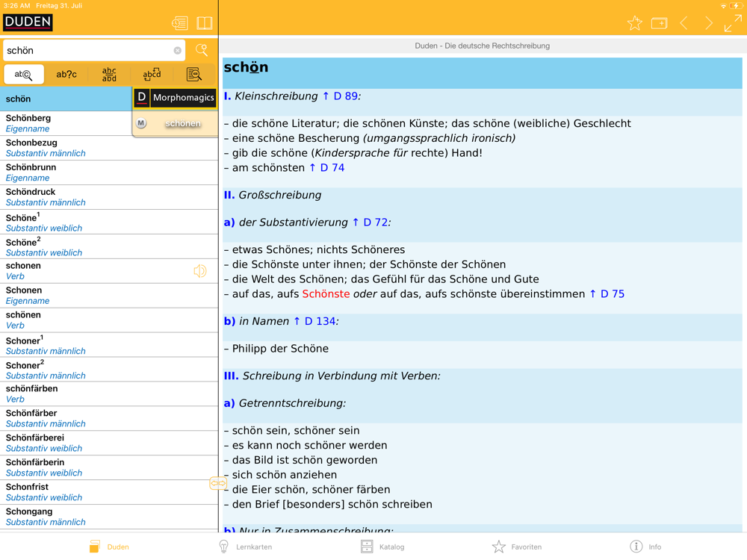Open the Favoriten tab
Image resolution: width=747 pixels, height=560 pixels.
(x=517, y=547)
